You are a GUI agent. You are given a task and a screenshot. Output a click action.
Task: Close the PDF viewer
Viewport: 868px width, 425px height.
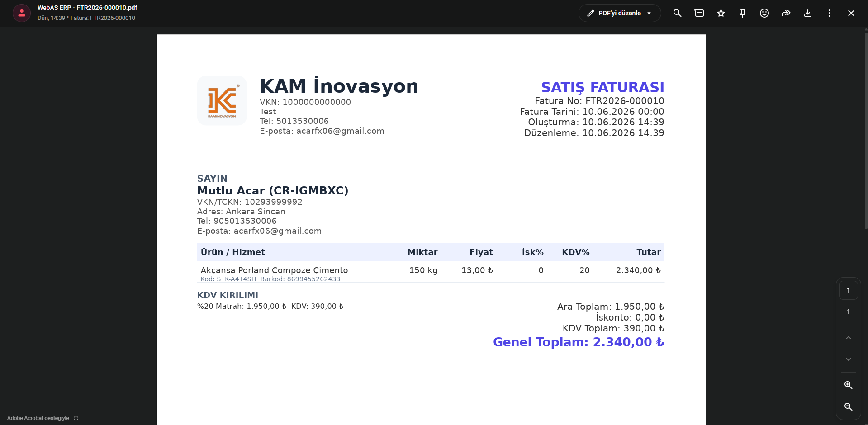click(x=851, y=13)
